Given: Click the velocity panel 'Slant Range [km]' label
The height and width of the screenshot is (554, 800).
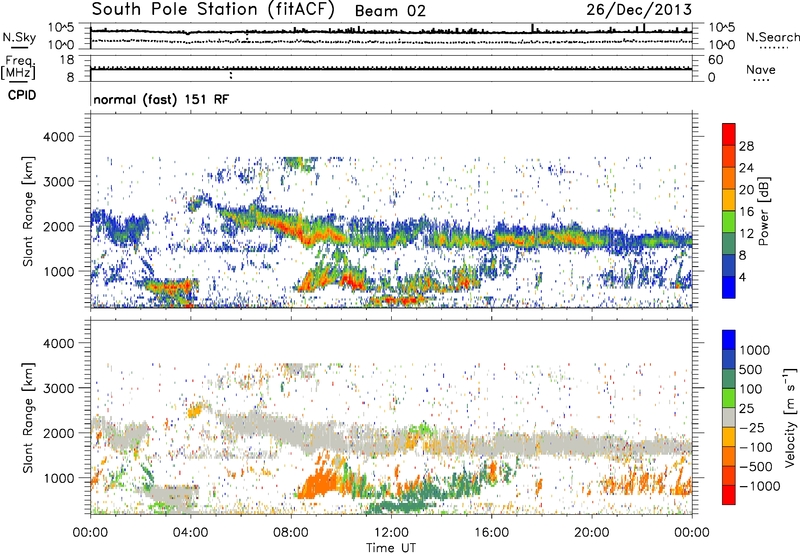Looking at the screenshot, I should 28,418.
